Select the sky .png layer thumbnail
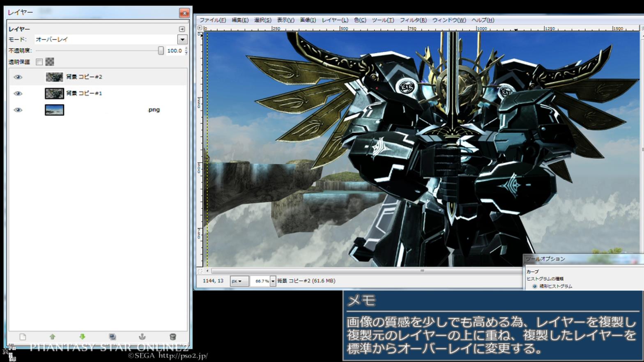644x362 pixels. tap(54, 110)
